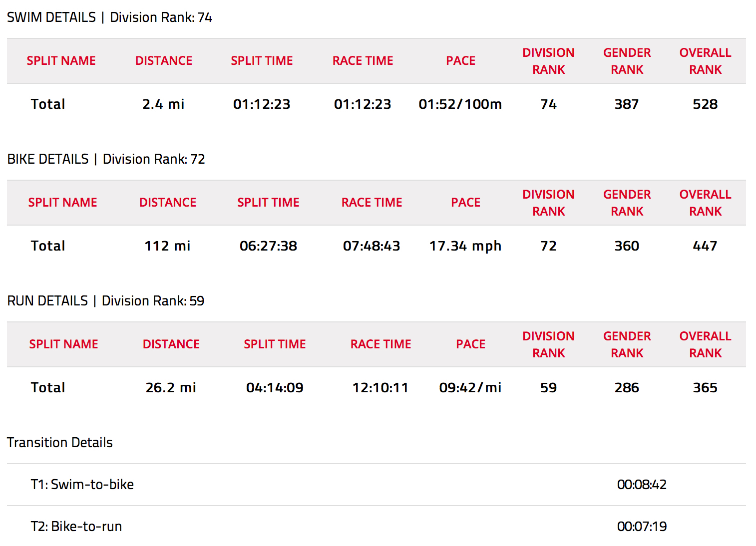Click T1 transition time 00:08:42

click(642, 485)
